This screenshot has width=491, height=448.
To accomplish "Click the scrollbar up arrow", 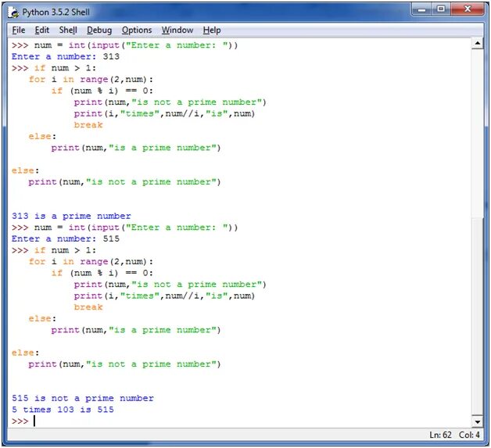I will pyautogui.click(x=477, y=44).
